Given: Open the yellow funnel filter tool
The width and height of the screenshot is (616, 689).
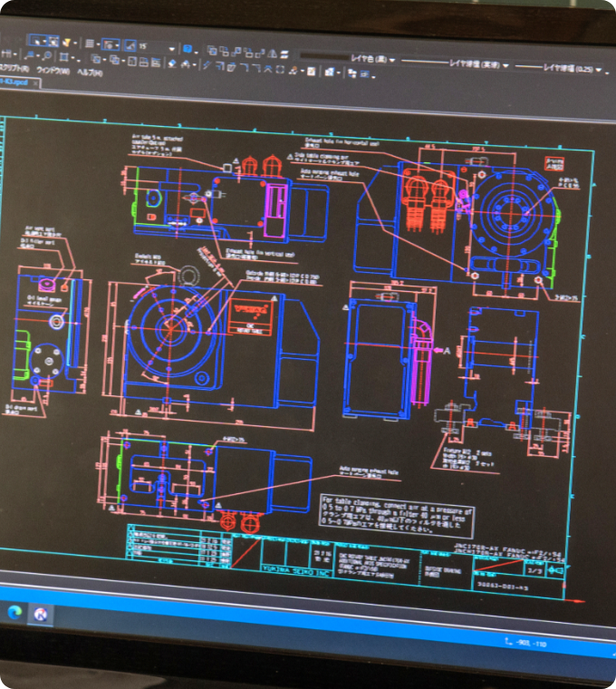Looking at the screenshot, I should click(66, 43).
